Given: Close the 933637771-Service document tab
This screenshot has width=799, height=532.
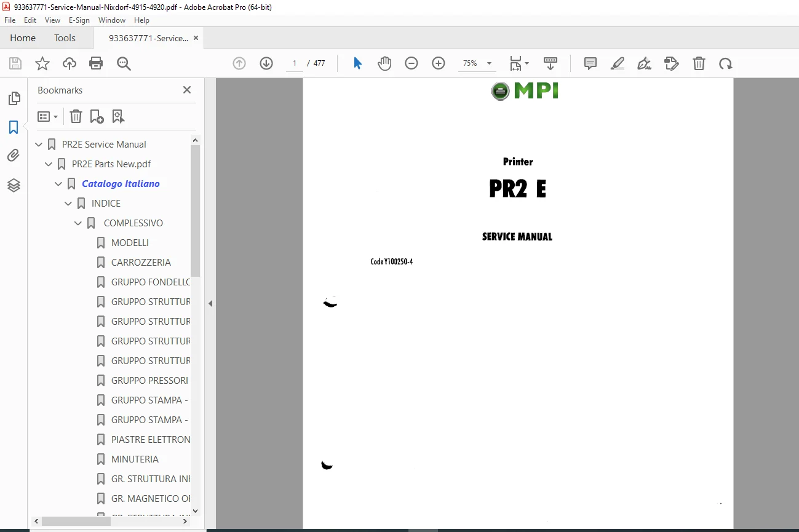Looking at the screenshot, I should (x=196, y=38).
